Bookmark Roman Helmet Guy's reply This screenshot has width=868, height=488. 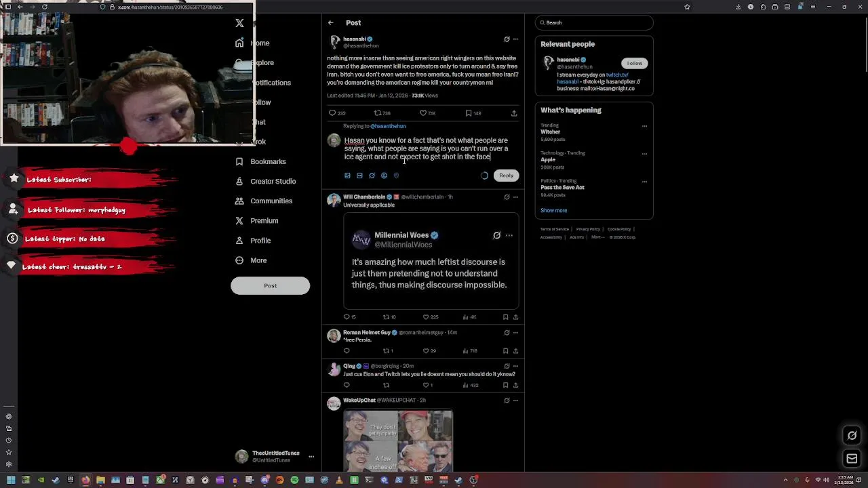tap(505, 351)
